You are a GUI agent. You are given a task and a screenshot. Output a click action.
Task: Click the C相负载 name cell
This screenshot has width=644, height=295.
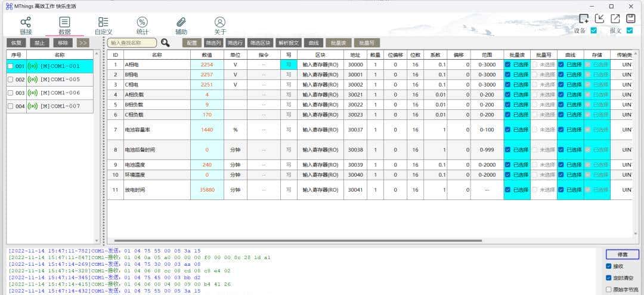coord(157,115)
